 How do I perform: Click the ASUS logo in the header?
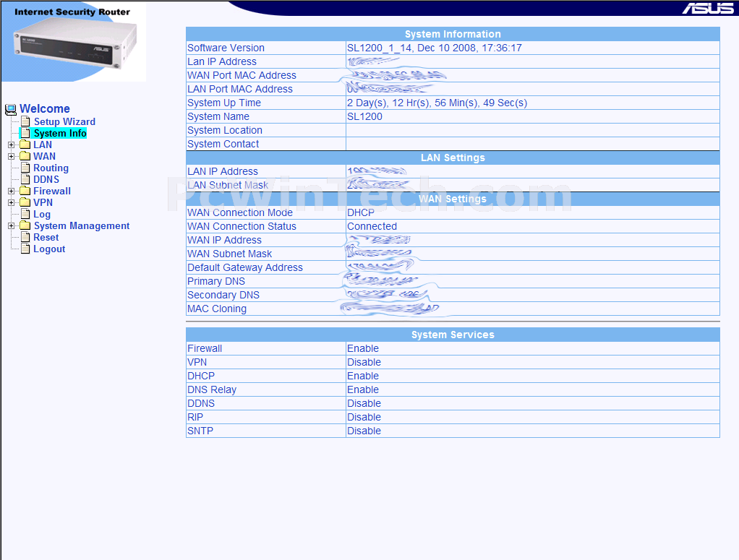(708, 9)
